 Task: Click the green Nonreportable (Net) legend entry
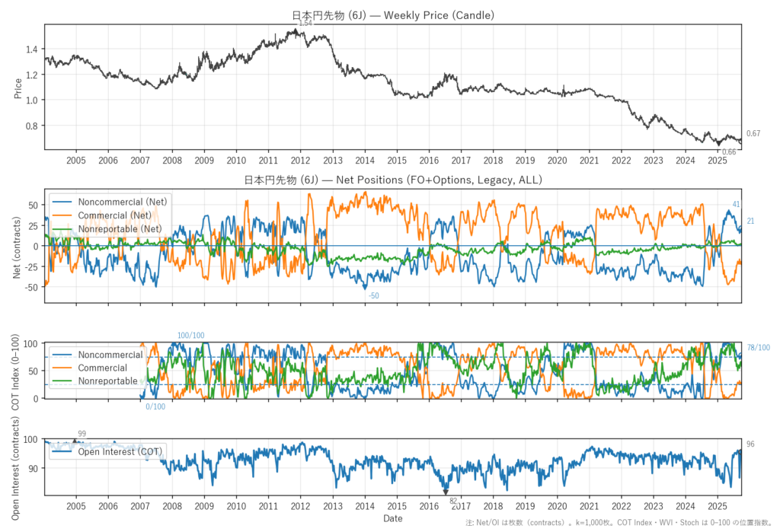pos(122,229)
